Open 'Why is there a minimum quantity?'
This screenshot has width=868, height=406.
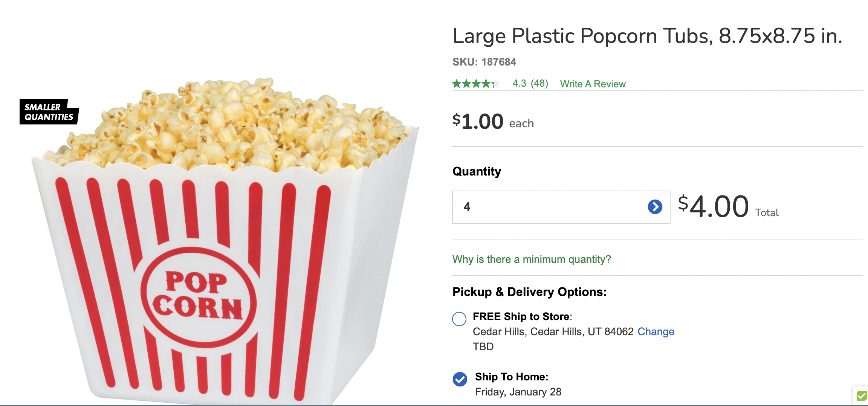tap(532, 259)
